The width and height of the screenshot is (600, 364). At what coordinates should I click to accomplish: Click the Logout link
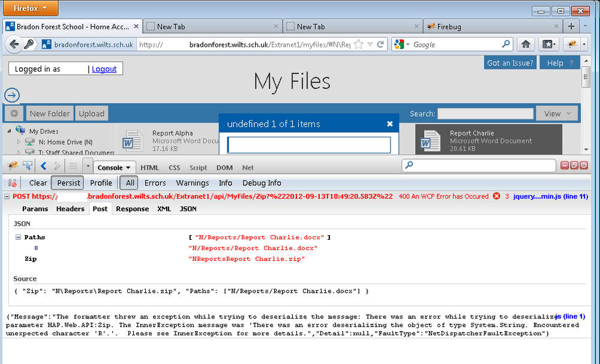click(104, 69)
